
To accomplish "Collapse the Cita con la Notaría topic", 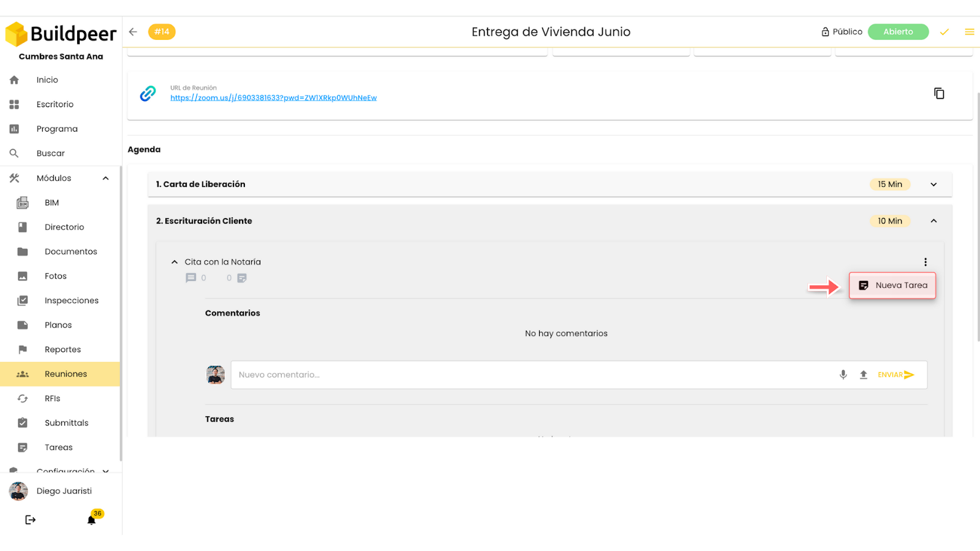I will click(175, 262).
